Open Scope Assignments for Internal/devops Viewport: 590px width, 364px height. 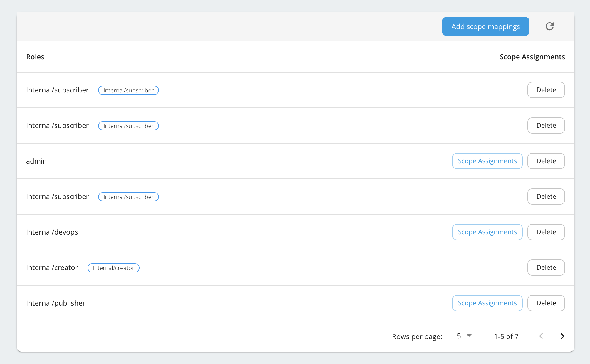(487, 232)
